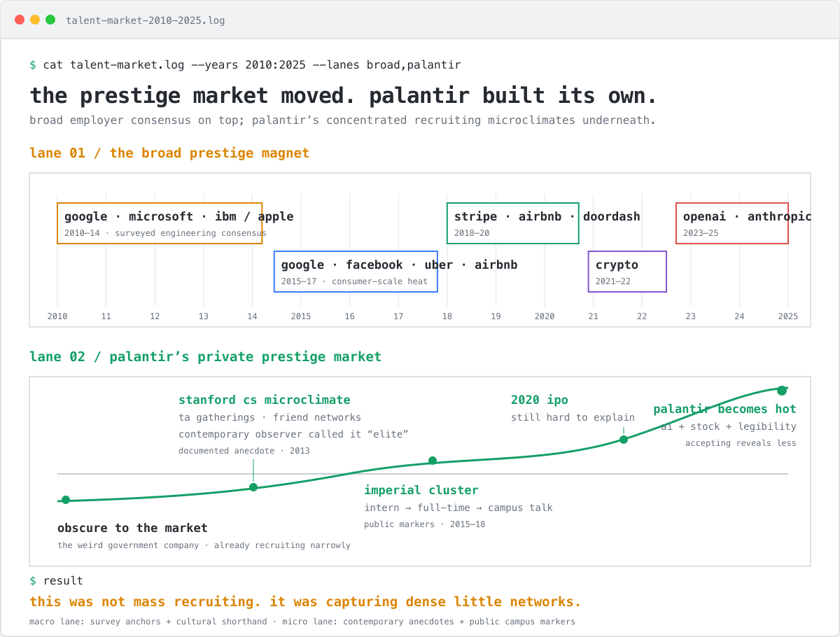Click '2010–14 · surveyed engineering consensus' caption
The height and width of the screenshot is (637, 840).
point(165,233)
